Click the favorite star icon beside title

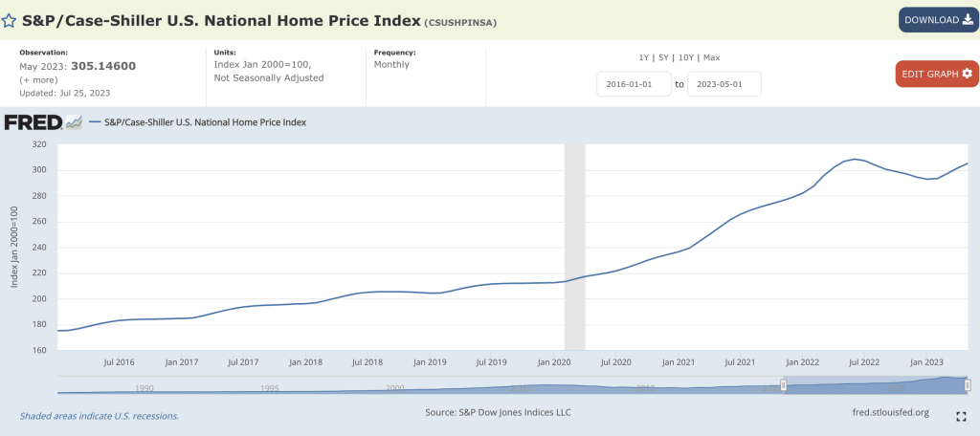point(9,20)
